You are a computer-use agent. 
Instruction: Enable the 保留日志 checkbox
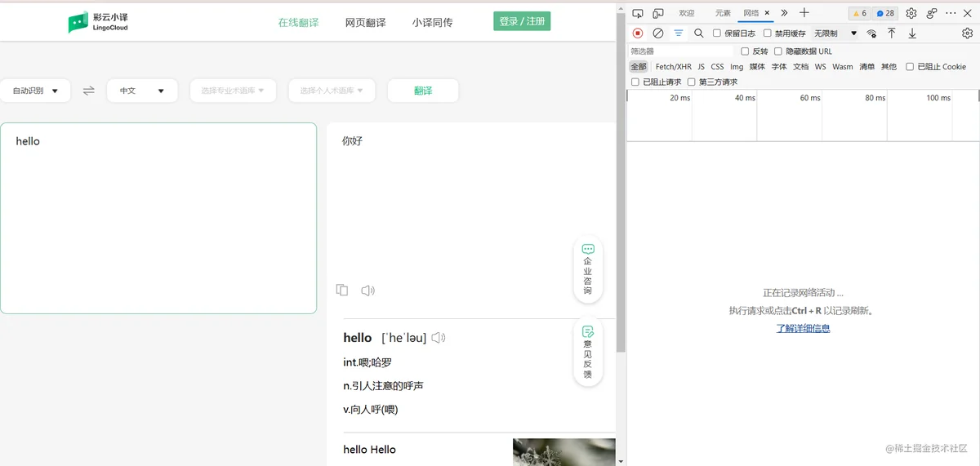pyautogui.click(x=717, y=33)
